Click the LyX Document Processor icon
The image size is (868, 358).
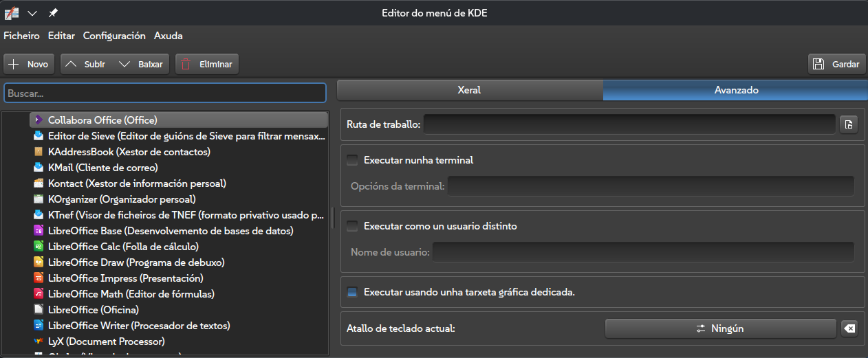click(39, 342)
